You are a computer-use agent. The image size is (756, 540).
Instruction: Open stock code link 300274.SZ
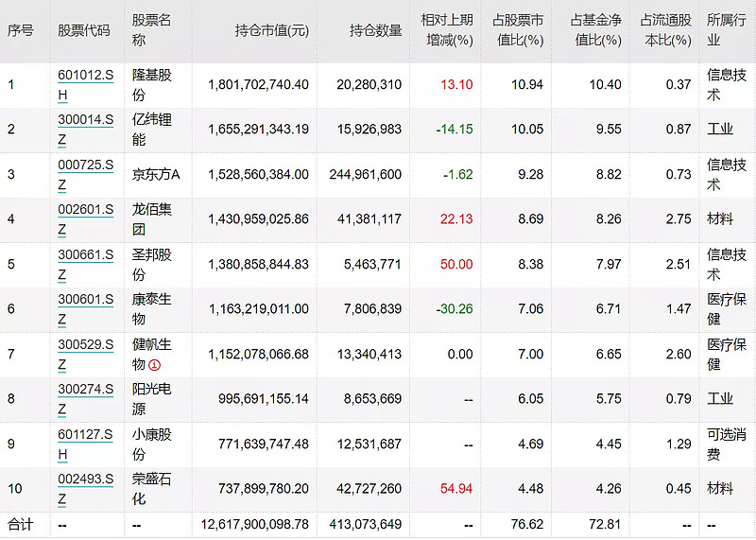[85, 398]
